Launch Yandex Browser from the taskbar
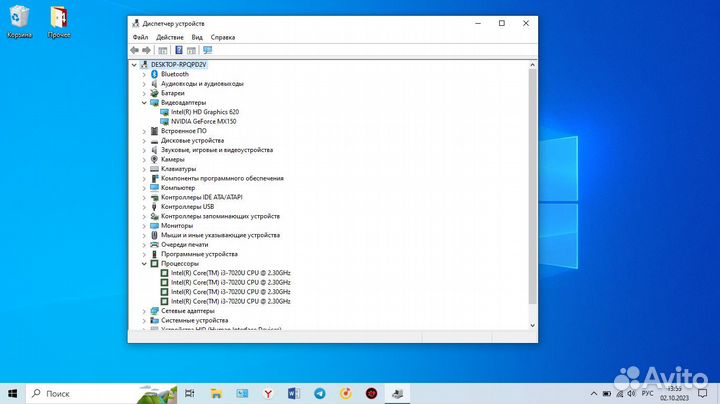The height and width of the screenshot is (404, 720). [x=267, y=393]
